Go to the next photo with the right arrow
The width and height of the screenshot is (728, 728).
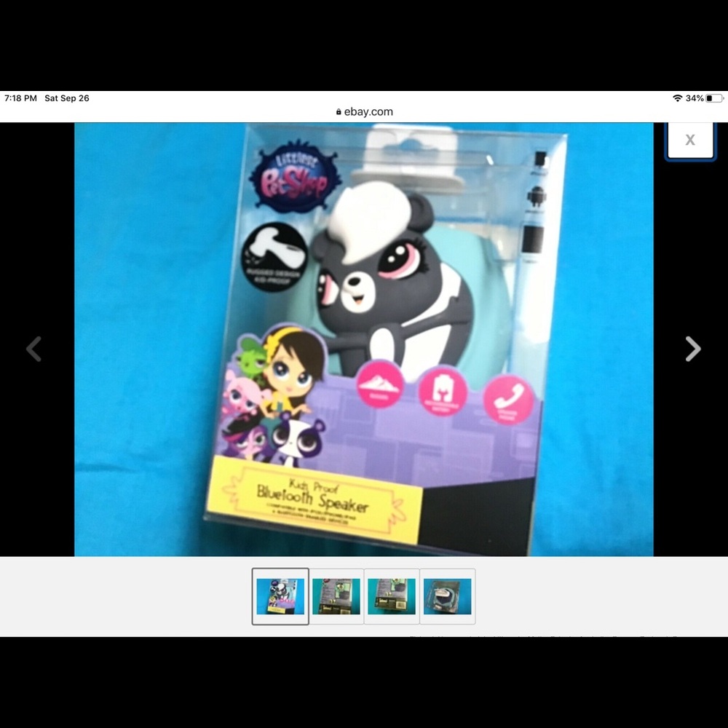(692, 349)
